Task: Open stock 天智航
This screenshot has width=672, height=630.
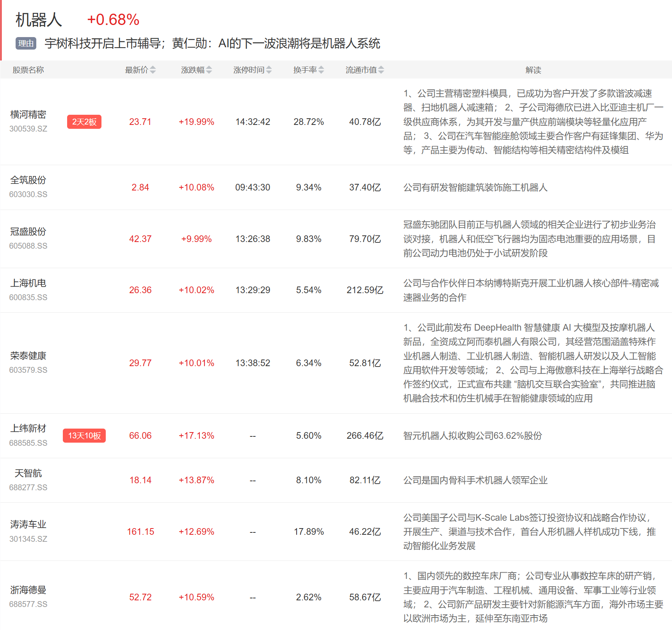Action: tap(28, 473)
